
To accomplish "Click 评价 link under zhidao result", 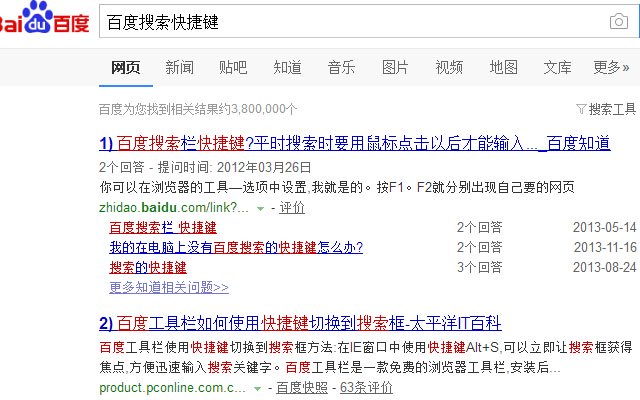I will click(292, 208).
